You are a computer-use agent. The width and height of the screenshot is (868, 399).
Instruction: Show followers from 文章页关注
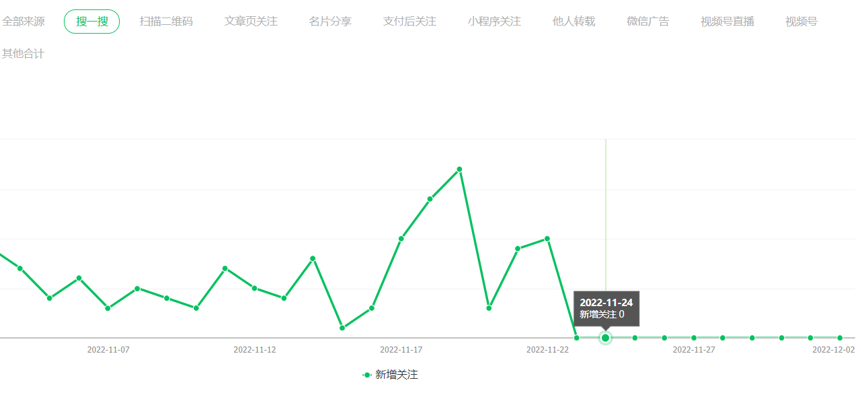[x=251, y=22]
